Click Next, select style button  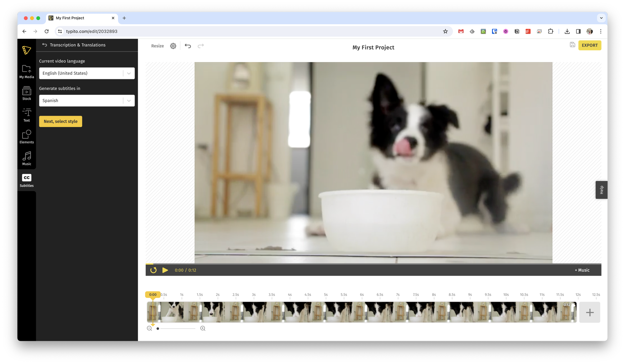point(61,122)
